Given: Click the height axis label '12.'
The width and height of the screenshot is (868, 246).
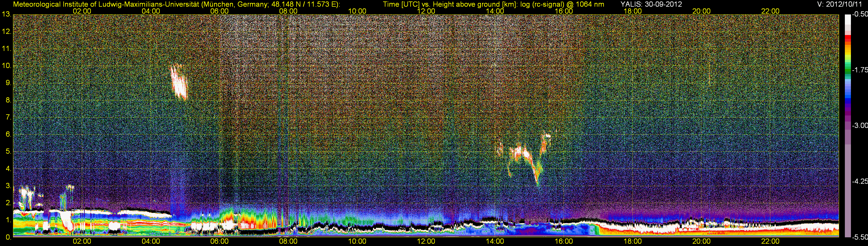Looking at the screenshot, I should click(x=7, y=31).
